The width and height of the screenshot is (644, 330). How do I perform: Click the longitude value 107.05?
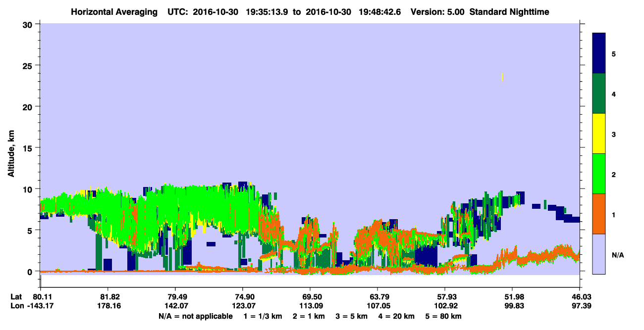[377, 306]
